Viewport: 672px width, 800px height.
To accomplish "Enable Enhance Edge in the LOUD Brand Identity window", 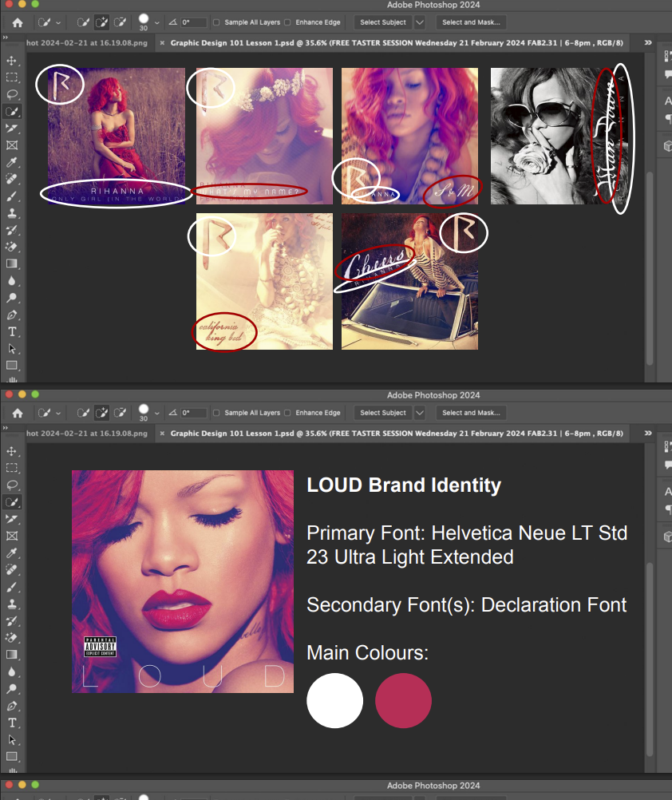I will (x=287, y=413).
